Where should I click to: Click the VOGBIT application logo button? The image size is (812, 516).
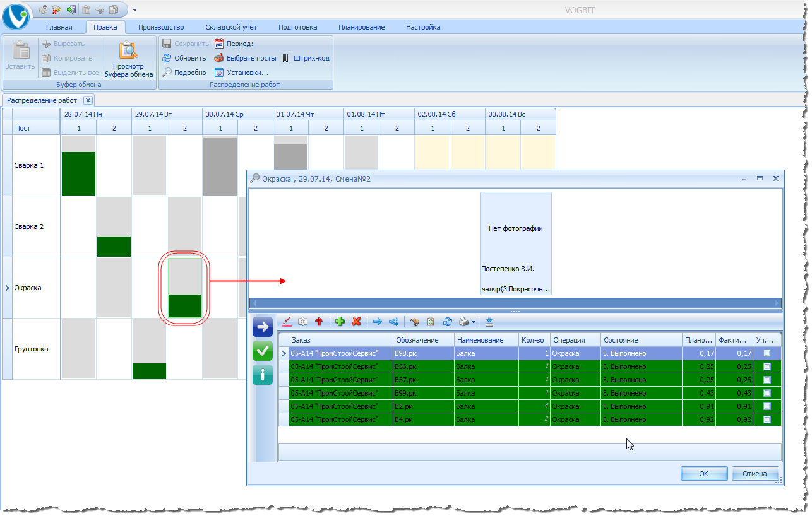pos(16,17)
